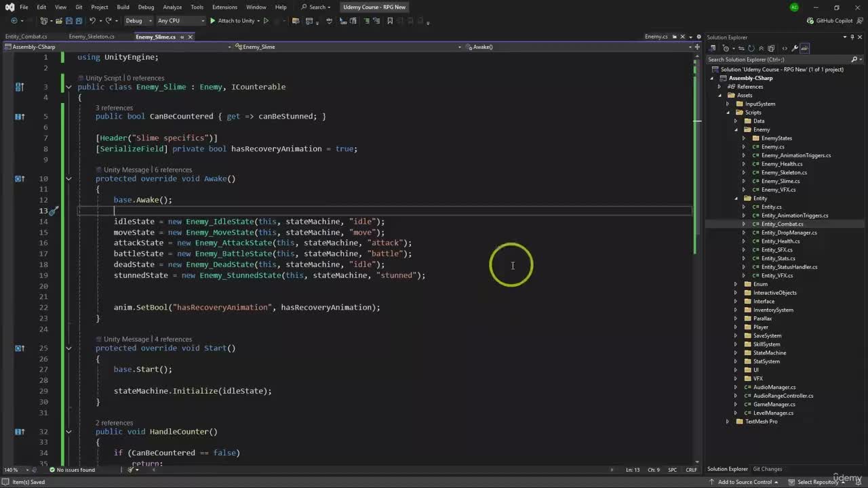Screen dimensions: 868x488
Task: Open the Debug menu
Action: pyautogui.click(x=146, y=7)
